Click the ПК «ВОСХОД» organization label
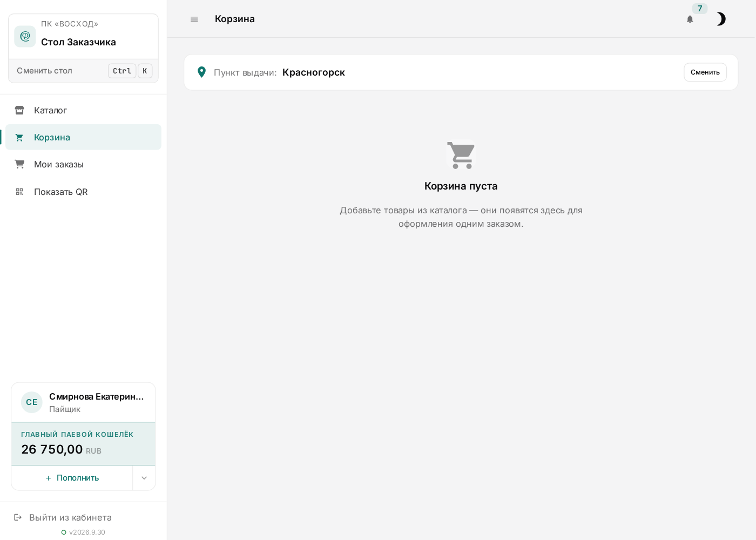The width and height of the screenshot is (756, 540). (x=70, y=24)
